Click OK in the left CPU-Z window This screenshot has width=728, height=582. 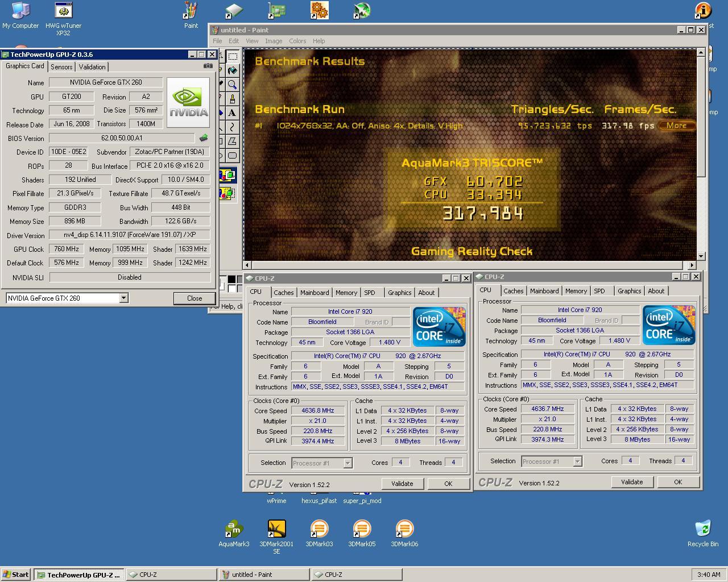pos(448,484)
